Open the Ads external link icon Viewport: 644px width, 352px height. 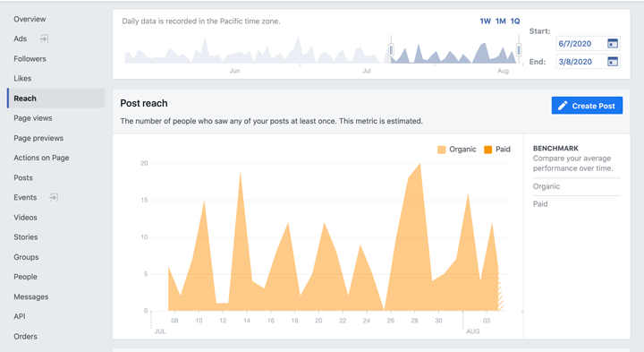(x=44, y=39)
